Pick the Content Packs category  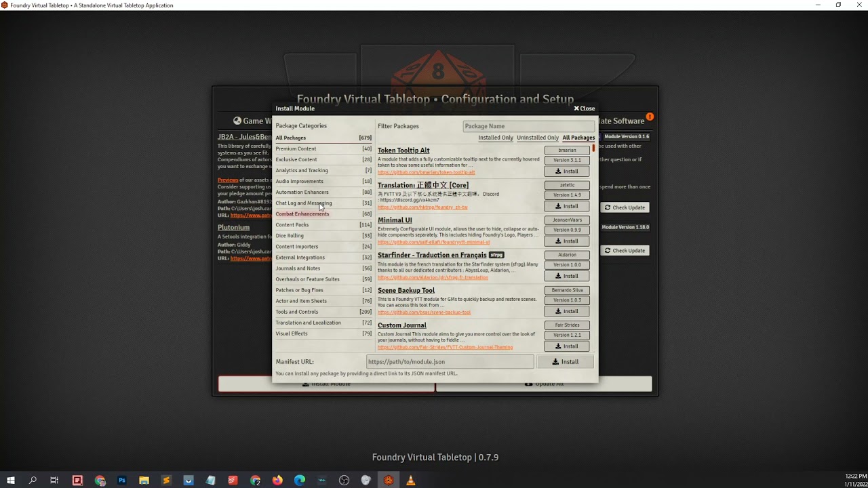[x=323, y=224]
